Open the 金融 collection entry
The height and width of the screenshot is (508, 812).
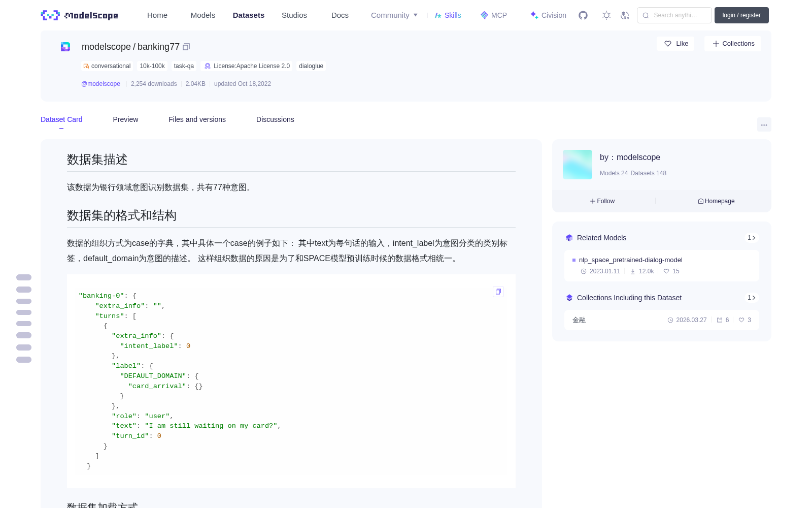(662, 320)
